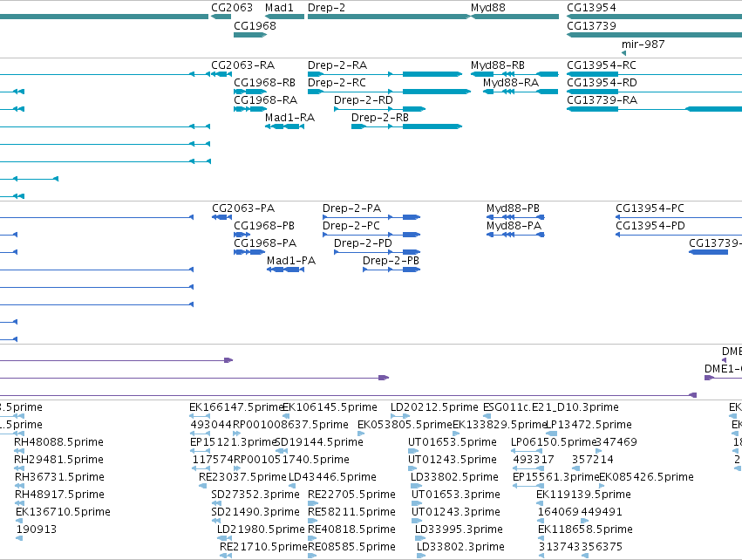Select the CG13954-RD transcript label

602,82
